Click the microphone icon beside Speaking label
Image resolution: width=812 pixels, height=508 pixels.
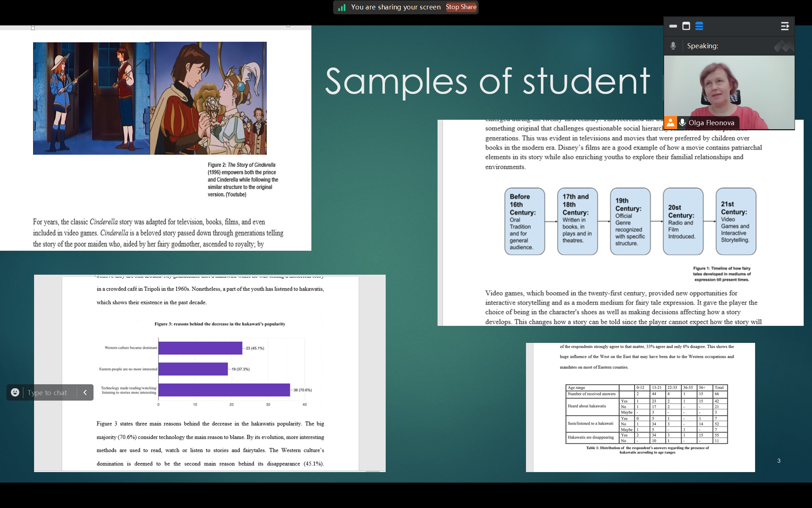coord(673,46)
